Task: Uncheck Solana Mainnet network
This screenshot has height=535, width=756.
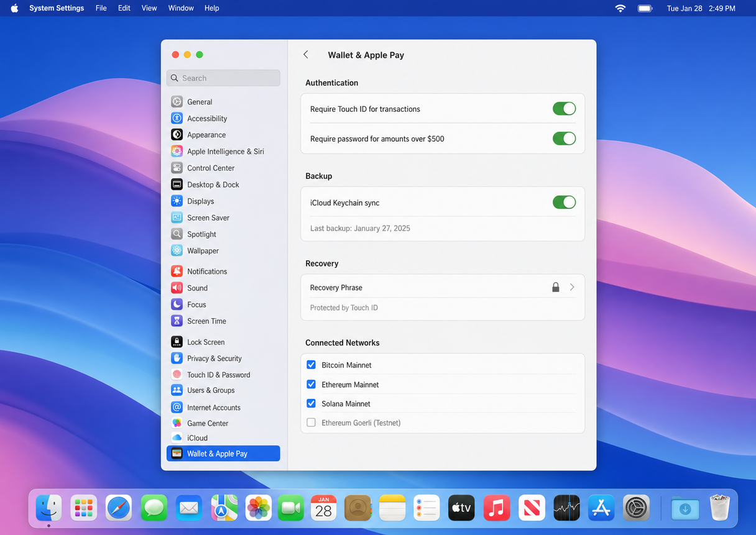Action: [x=311, y=403]
